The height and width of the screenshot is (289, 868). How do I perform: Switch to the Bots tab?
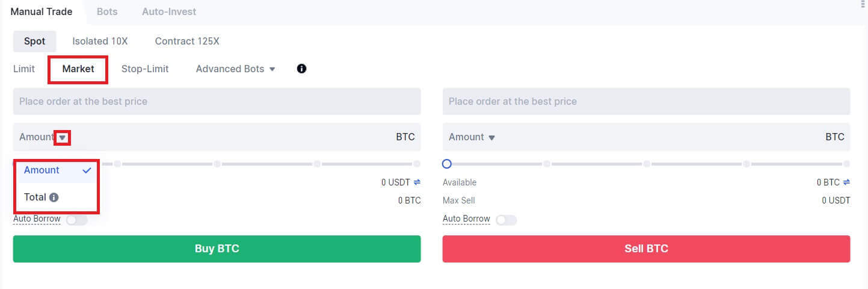point(107,11)
